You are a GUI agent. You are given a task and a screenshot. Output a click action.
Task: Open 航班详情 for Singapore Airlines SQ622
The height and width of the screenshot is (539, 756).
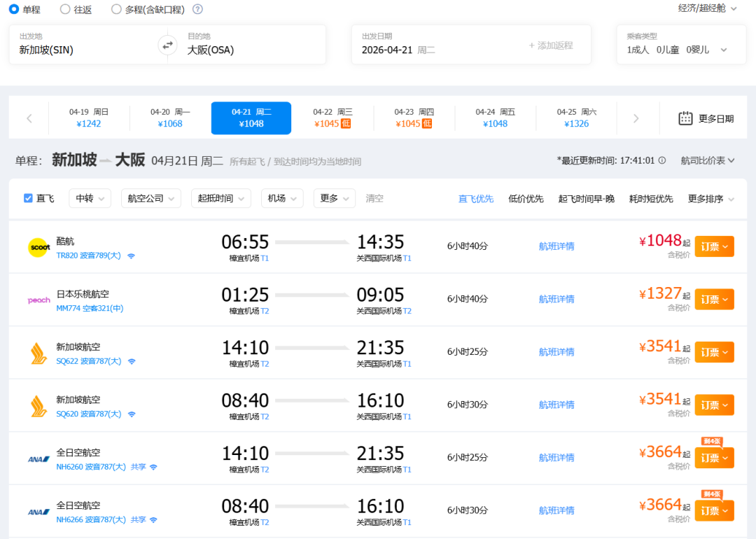556,352
